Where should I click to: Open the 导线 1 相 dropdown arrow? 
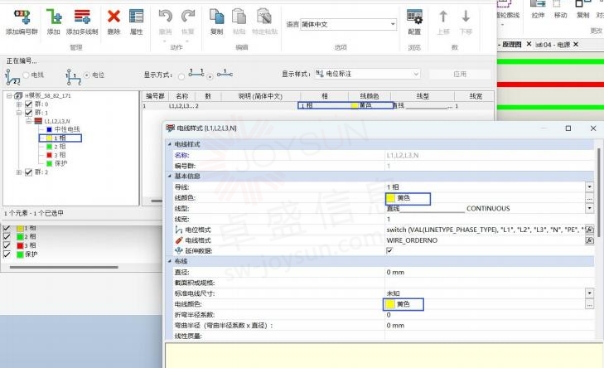tap(589, 187)
